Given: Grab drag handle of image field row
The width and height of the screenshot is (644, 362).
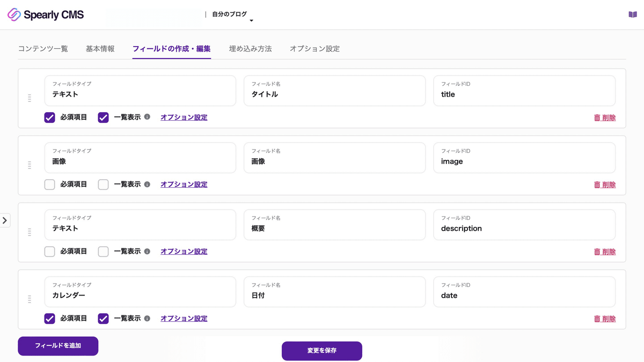Looking at the screenshot, I should (x=30, y=165).
